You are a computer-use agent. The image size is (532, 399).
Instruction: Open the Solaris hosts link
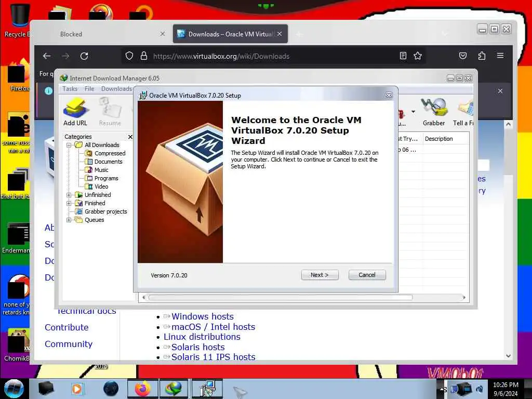click(x=198, y=347)
